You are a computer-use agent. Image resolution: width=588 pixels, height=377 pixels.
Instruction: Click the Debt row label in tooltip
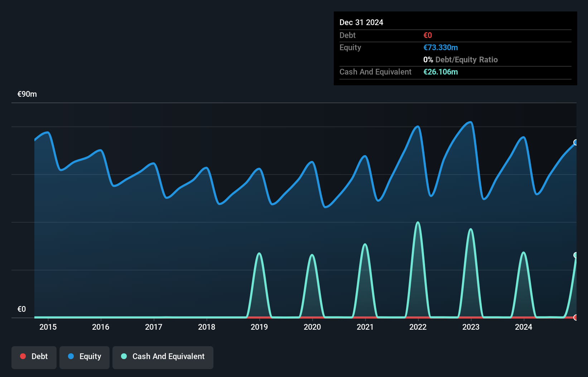pos(347,35)
